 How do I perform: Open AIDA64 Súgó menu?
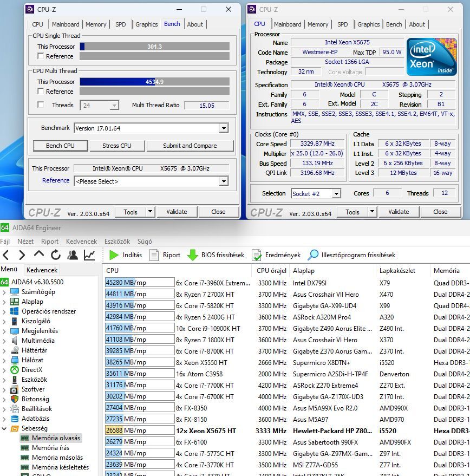145,242
